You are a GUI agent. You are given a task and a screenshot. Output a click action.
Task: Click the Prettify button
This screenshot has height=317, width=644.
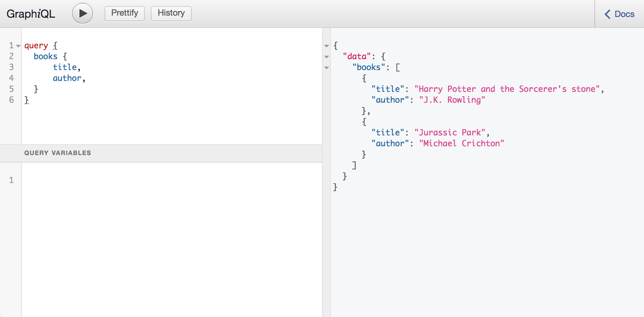(125, 13)
